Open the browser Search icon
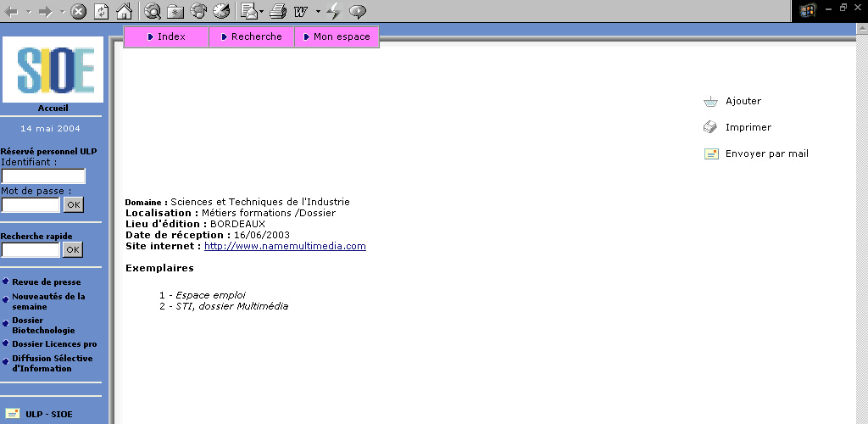This screenshot has width=868, height=424. 153,11
